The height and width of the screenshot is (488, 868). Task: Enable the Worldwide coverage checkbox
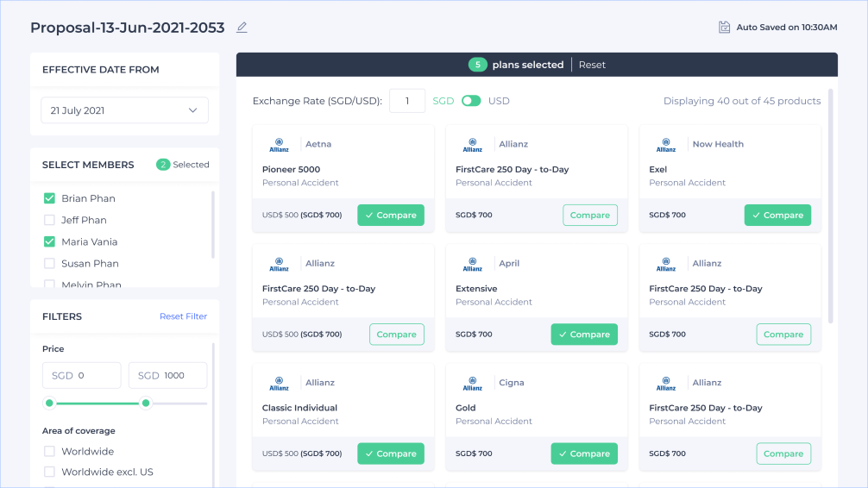coord(50,451)
